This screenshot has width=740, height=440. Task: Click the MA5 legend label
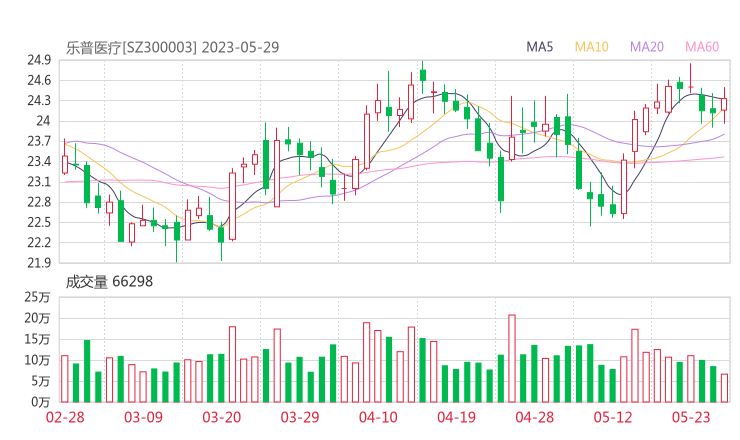(x=539, y=47)
